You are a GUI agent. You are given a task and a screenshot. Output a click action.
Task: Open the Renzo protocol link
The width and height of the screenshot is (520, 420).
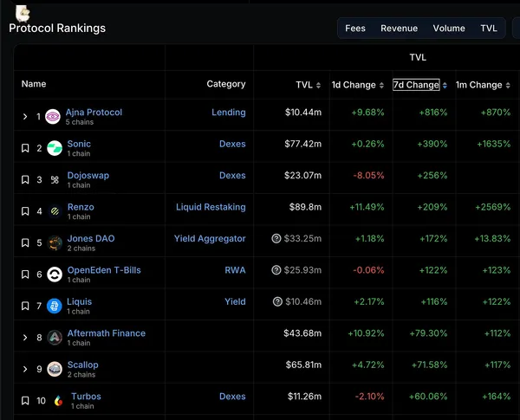(81, 207)
